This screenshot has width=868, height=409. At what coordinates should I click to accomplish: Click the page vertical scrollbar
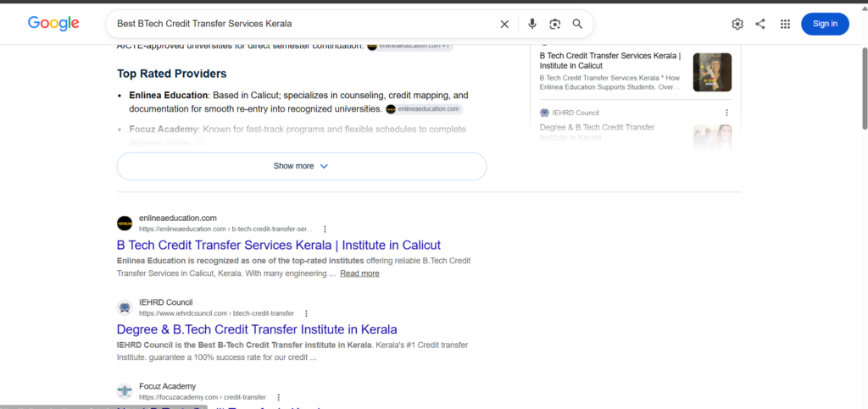pos(864,88)
